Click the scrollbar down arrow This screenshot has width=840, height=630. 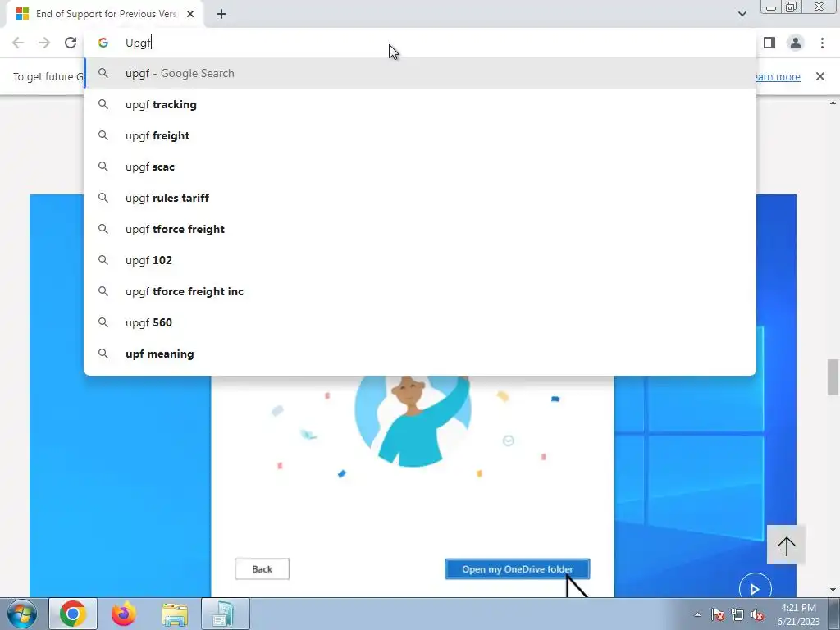[x=833, y=590]
